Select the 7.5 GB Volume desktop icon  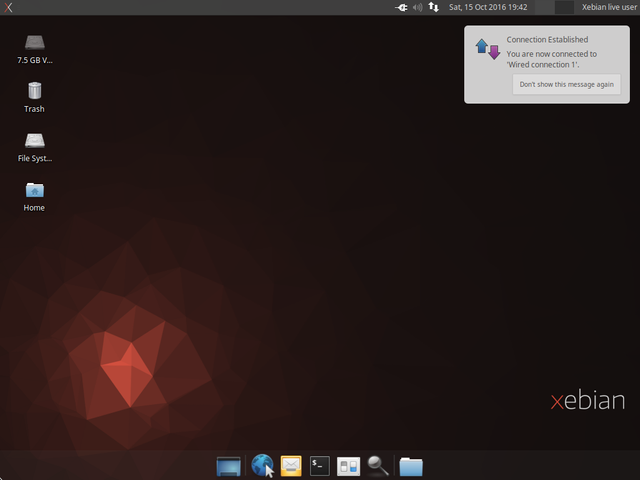pyautogui.click(x=35, y=49)
